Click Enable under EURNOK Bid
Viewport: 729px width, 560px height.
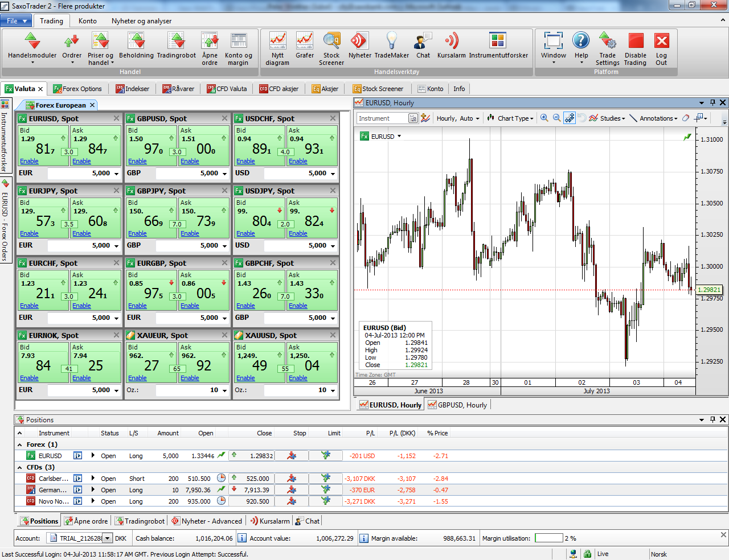(x=29, y=378)
